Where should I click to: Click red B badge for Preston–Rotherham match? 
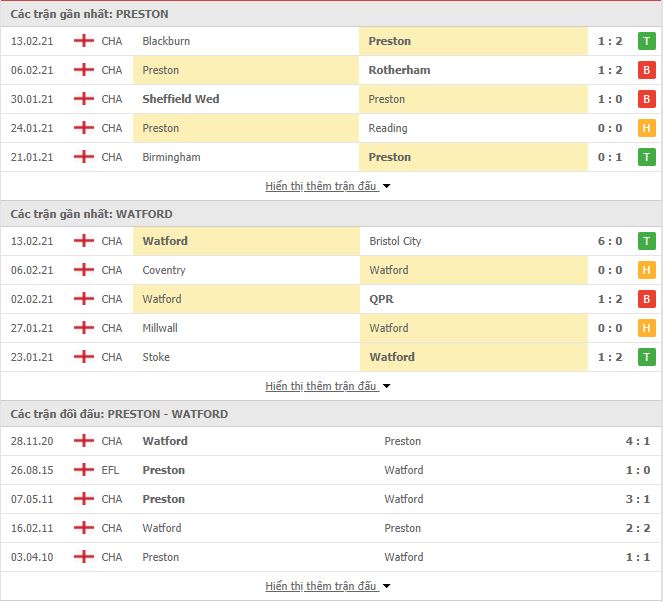click(x=647, y=70)
